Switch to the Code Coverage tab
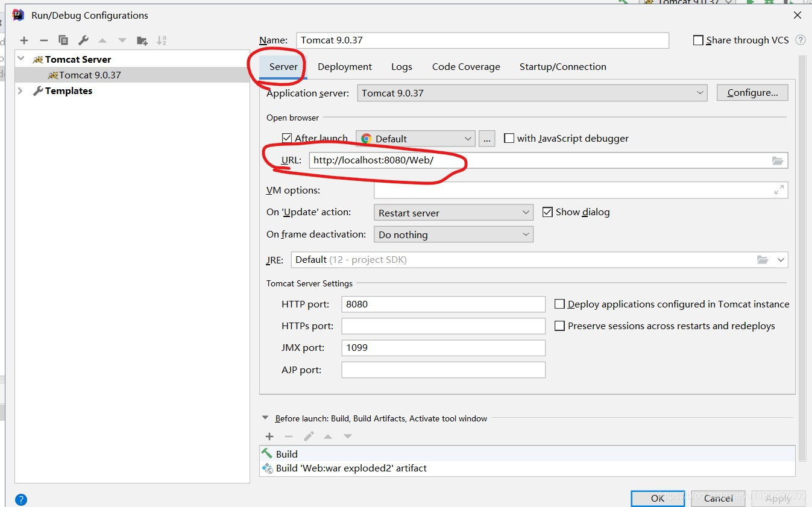This screenshot has width=812, height=507. (x=466, y=66)
